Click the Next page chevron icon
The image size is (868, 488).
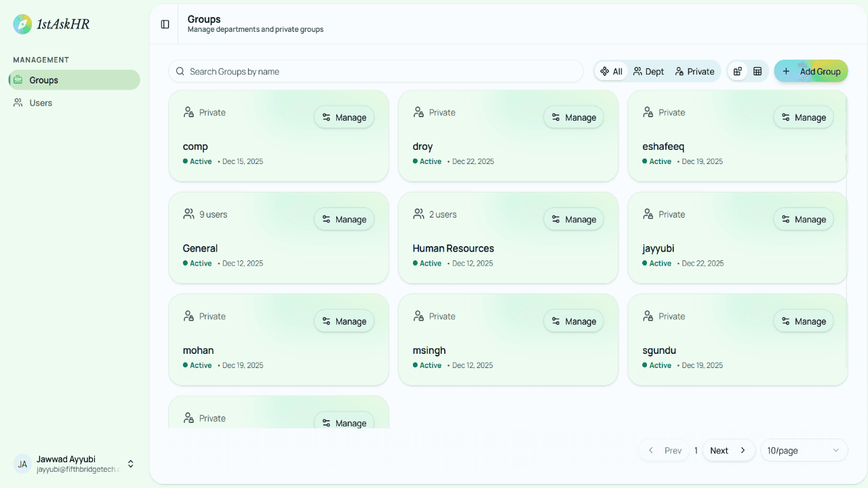click(x=743, y=450)
